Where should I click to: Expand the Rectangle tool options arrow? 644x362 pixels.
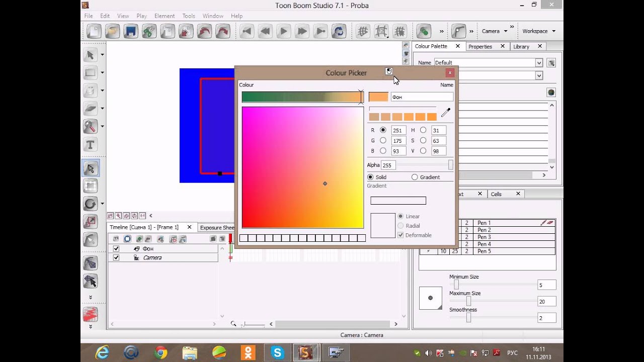pos(102,73)
